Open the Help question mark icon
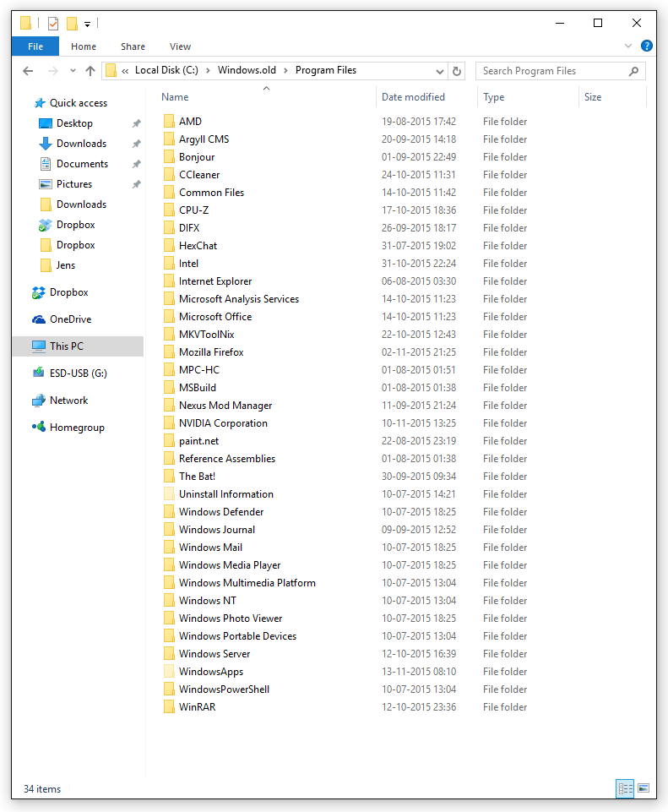Screen dimensions: 668x812 (646, 46)
